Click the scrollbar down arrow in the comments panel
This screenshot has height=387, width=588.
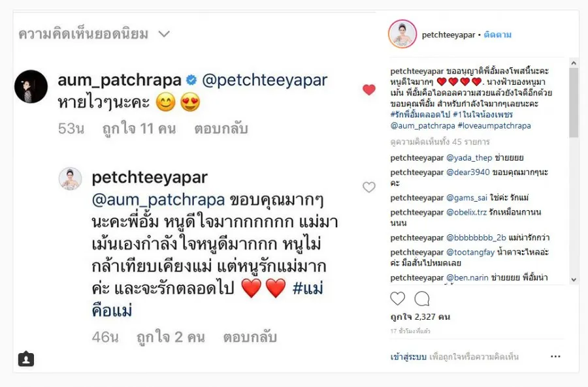pos(574,279)
